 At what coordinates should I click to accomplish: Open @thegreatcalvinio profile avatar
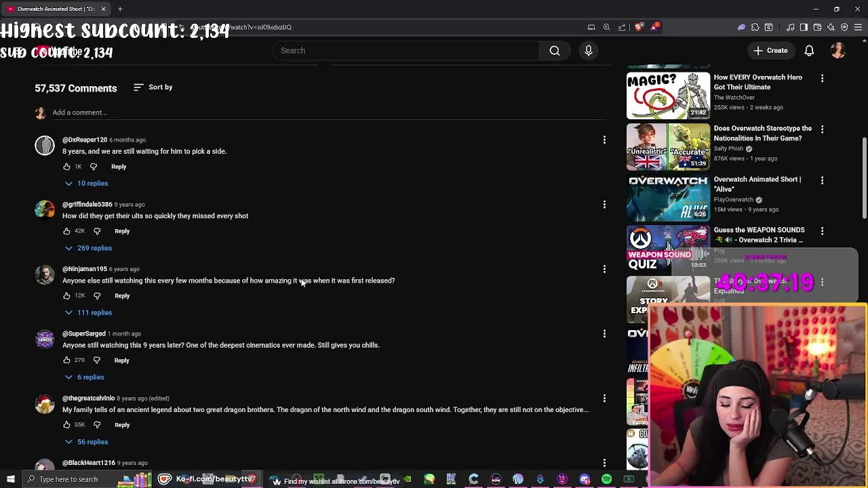(45, 404)
